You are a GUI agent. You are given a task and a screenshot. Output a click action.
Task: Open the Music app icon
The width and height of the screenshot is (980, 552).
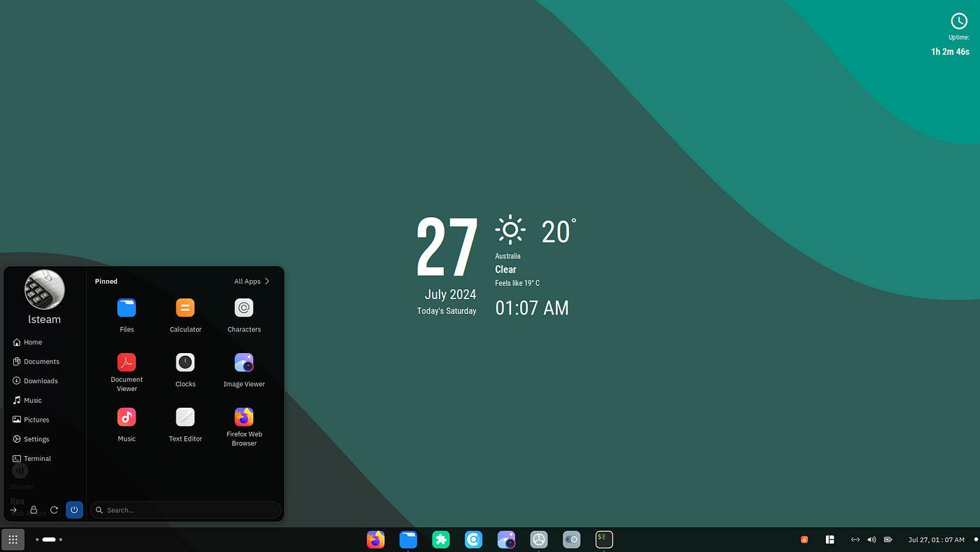(127, 418)
